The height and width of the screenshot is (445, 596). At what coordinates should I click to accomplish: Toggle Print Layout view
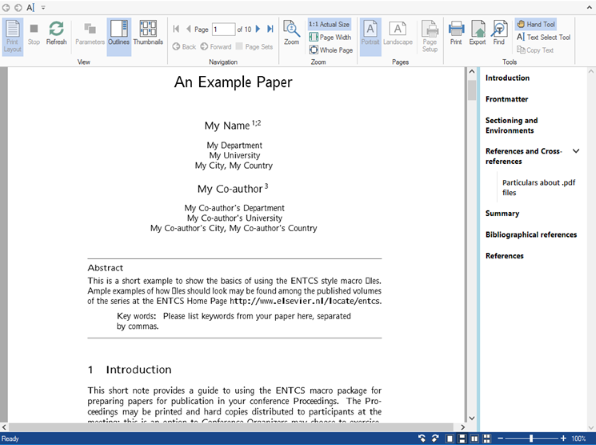(x=13, y=37)
